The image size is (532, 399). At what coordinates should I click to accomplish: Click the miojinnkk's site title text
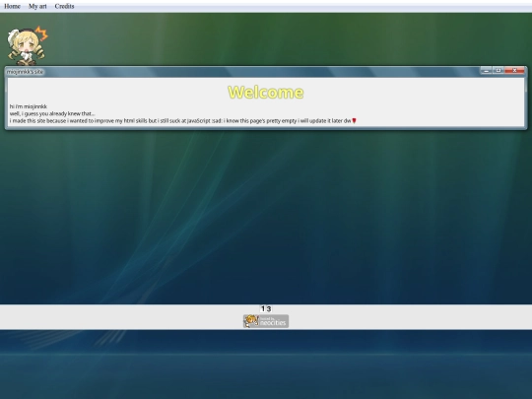tap(25, 72)
